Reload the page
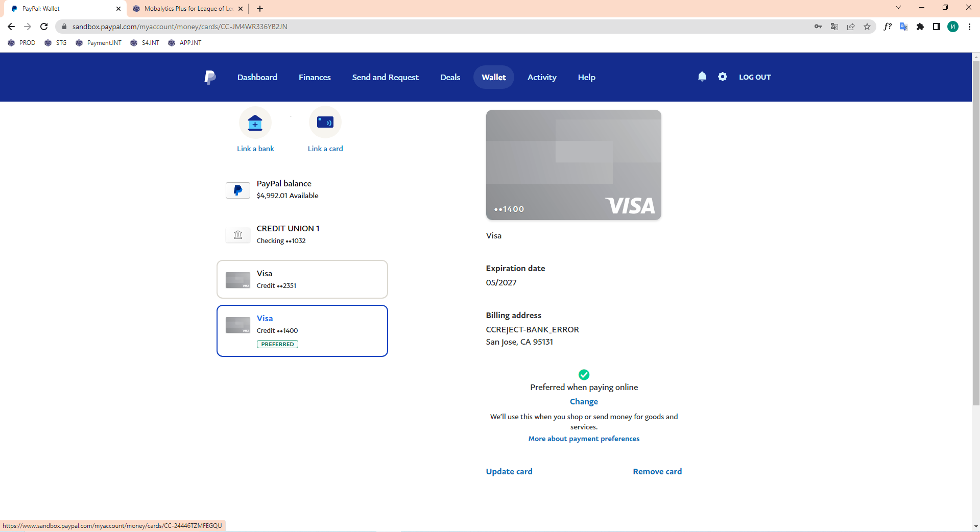980x532 pixels. coord(44,27)
